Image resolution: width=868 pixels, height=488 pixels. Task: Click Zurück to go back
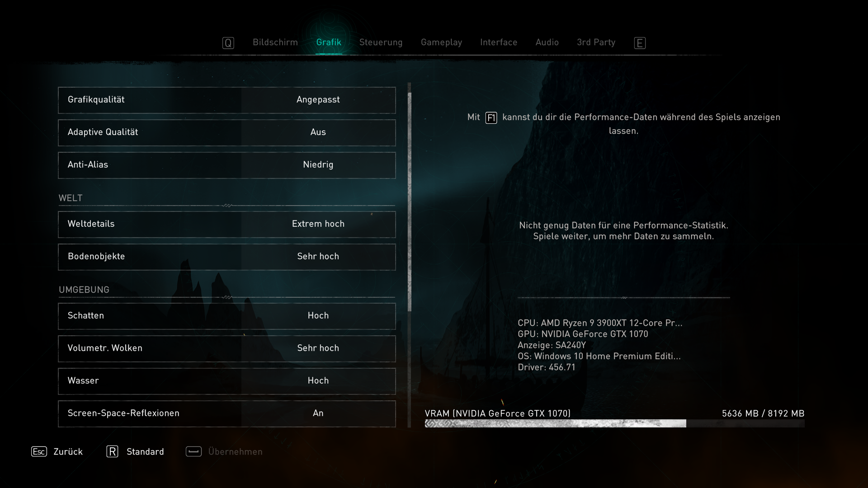tap(68, 451)
